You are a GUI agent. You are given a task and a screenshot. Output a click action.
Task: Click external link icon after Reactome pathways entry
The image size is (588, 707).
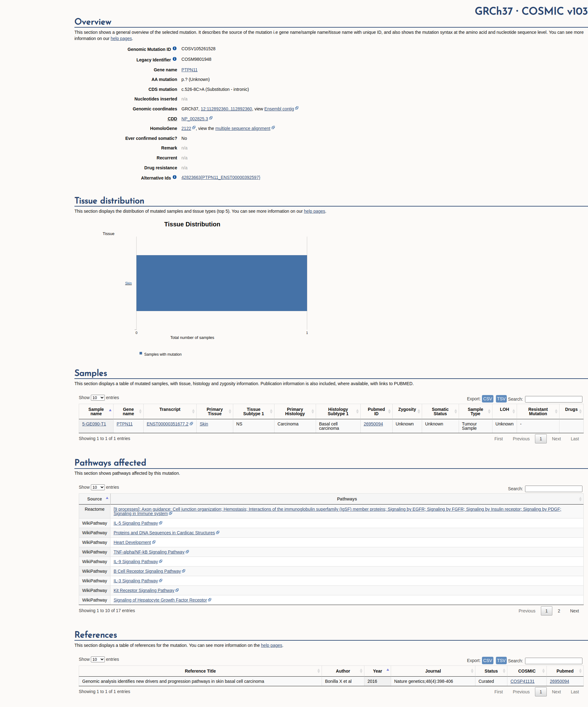pyautogui.click(x=170, y=513)
